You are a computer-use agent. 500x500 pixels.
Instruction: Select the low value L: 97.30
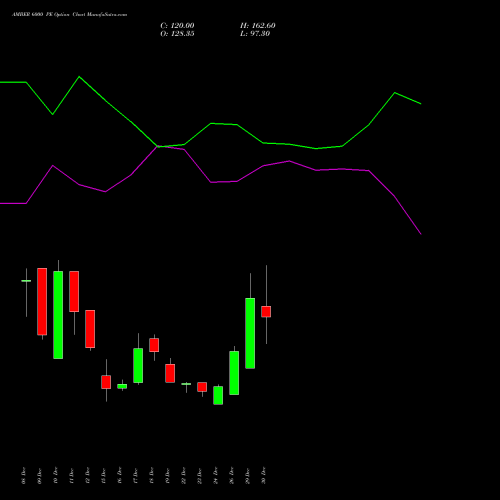click(x=255, y=34)
